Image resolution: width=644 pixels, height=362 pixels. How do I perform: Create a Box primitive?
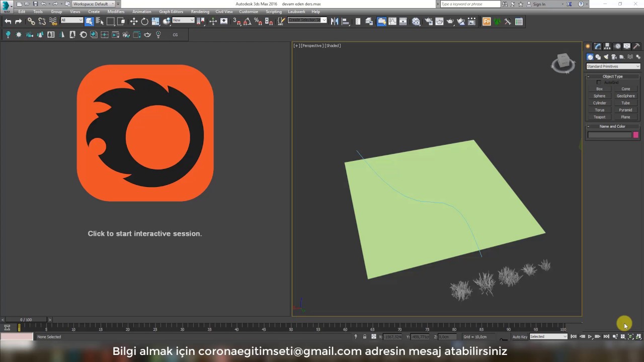(x=599, y=89)
